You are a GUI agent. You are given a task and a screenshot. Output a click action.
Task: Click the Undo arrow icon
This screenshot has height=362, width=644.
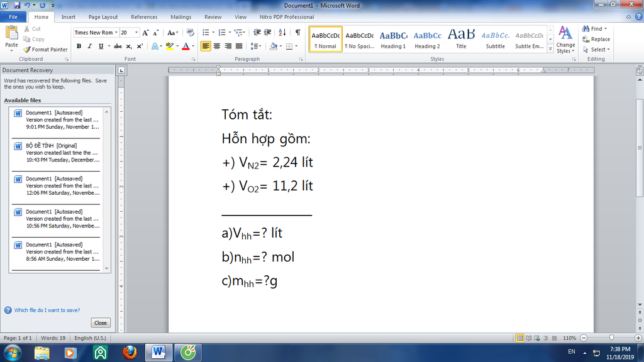(27, 5)
